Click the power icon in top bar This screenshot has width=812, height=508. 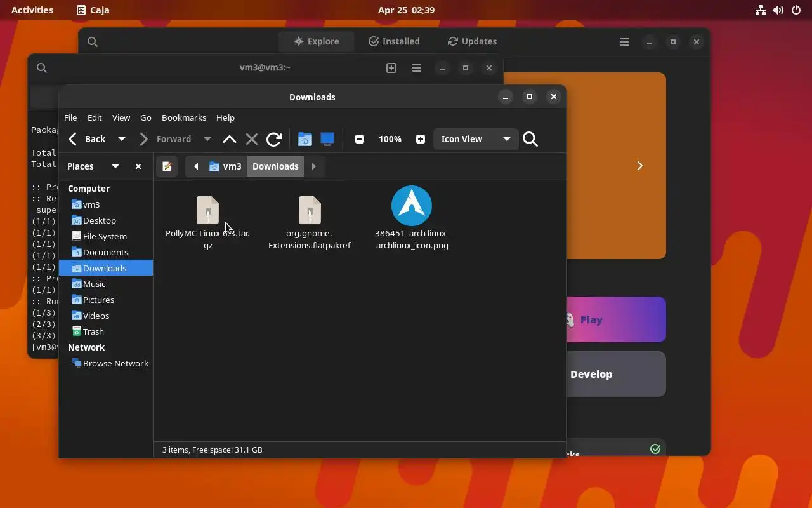tap(796, 10)
